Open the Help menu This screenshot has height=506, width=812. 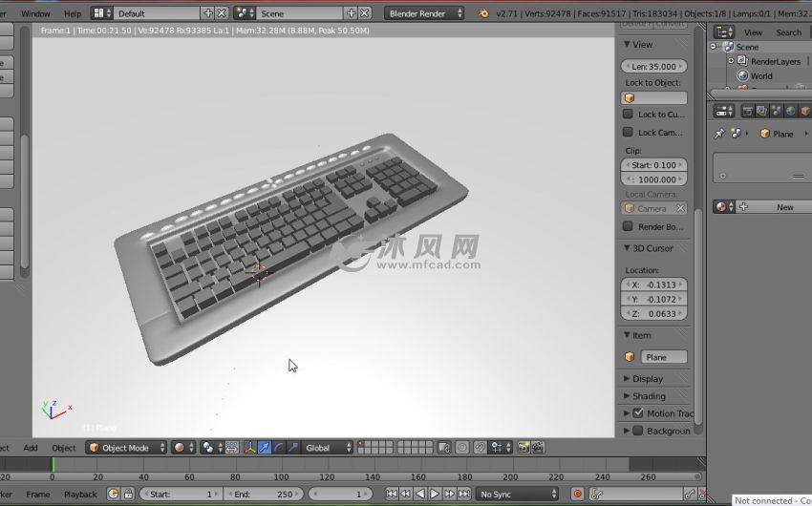pos(73,13)
